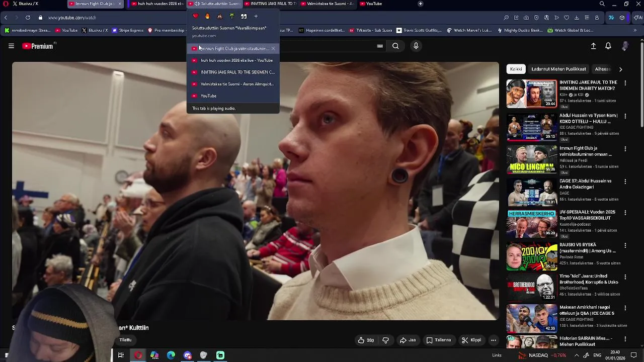Add page to bookmarks with heart icon

point(567,17)
